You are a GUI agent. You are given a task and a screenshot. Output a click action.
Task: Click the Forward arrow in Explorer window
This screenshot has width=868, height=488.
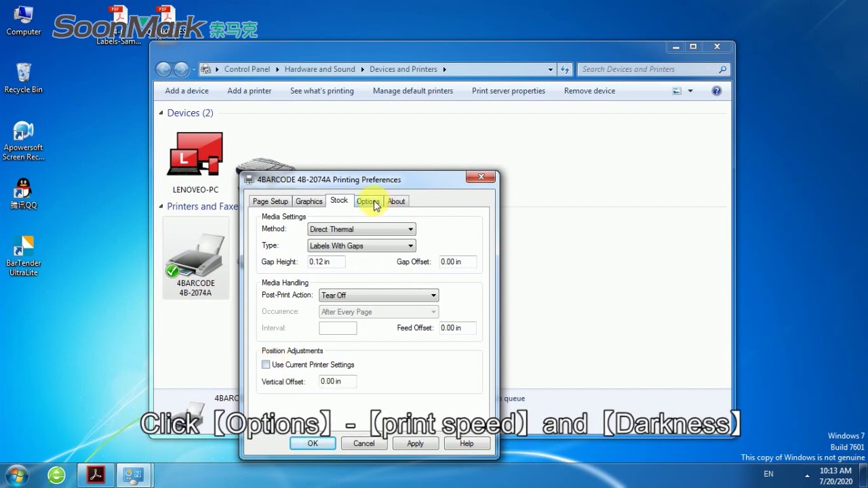pyautogui.click(x=181, y=69)
